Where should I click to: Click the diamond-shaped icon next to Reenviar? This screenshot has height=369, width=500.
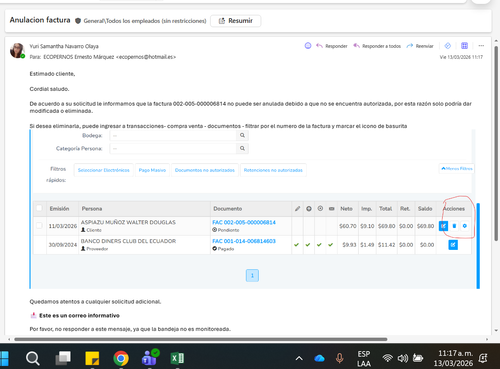(448, 46)
